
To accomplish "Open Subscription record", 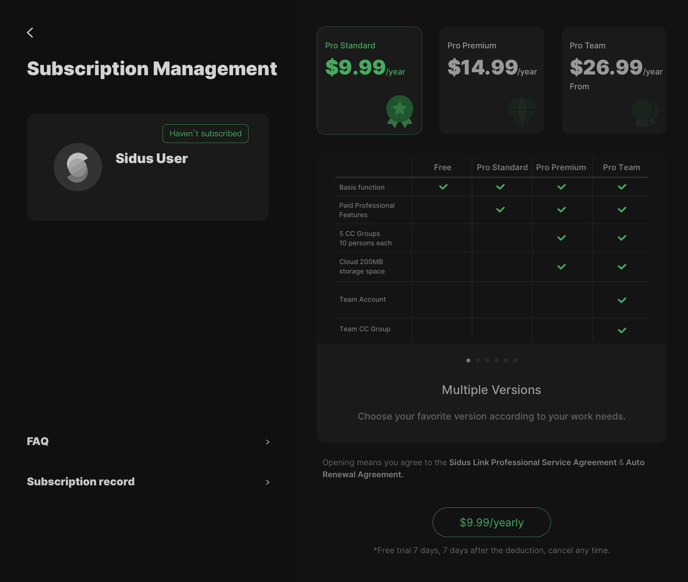I will click(x=148, y=482).
